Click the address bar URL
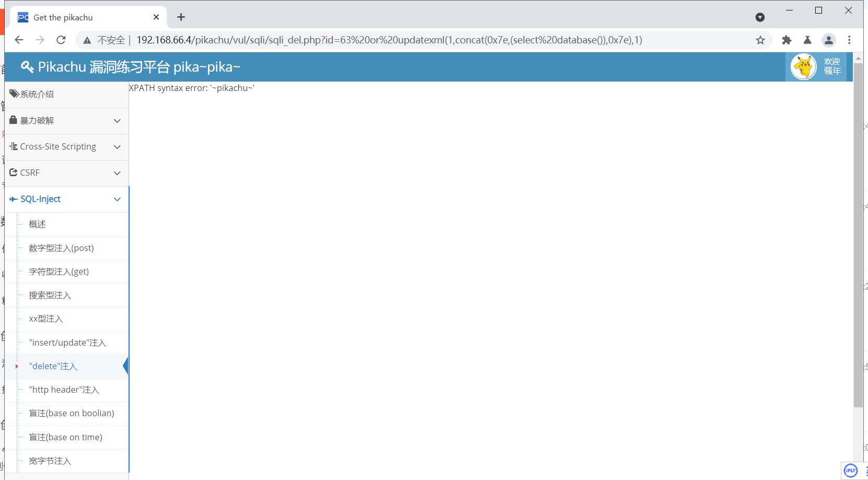 click(x=389, y=40)
